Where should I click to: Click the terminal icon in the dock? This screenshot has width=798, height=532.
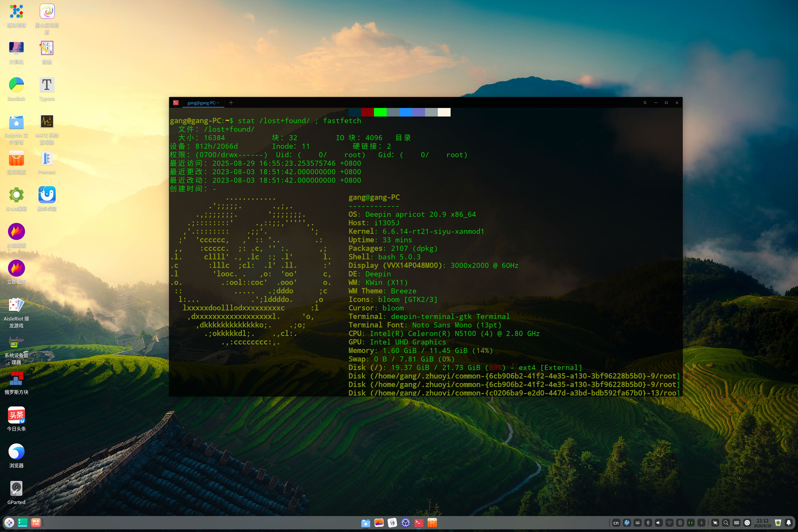[419, 523]
